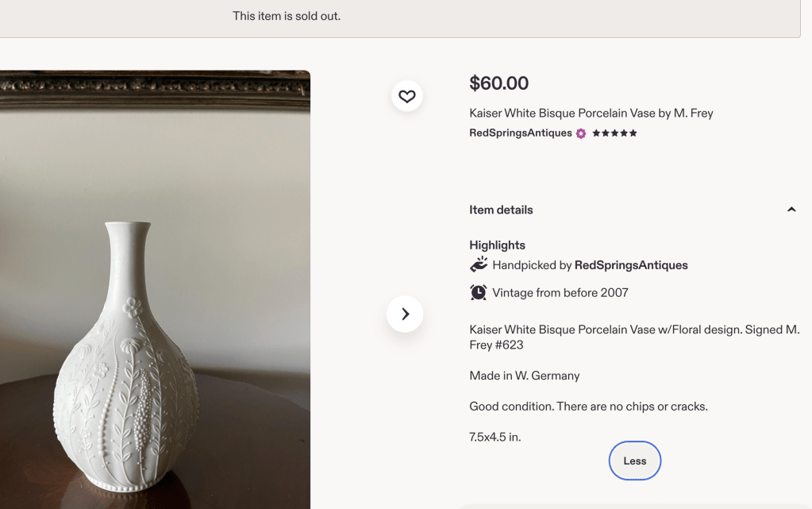Image resolution: width=812 pixels, height=509 pixels.
Task: Click the Vintage from before 2007 text
Action: (x=560, y=293)
